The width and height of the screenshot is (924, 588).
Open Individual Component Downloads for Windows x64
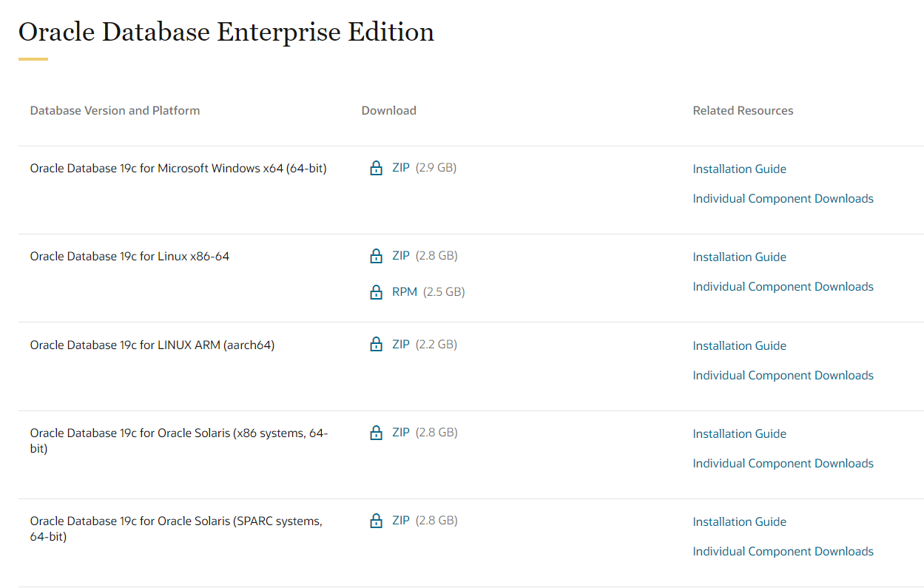point(783,198)
